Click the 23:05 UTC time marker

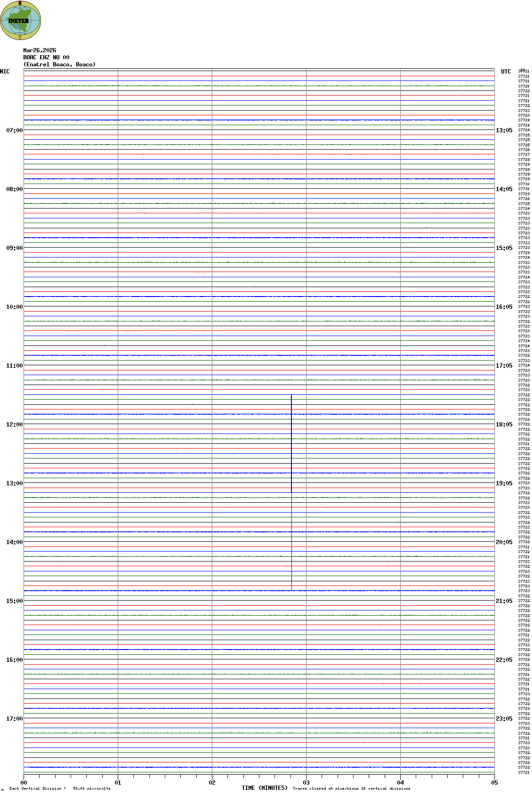tap(504, 719)
